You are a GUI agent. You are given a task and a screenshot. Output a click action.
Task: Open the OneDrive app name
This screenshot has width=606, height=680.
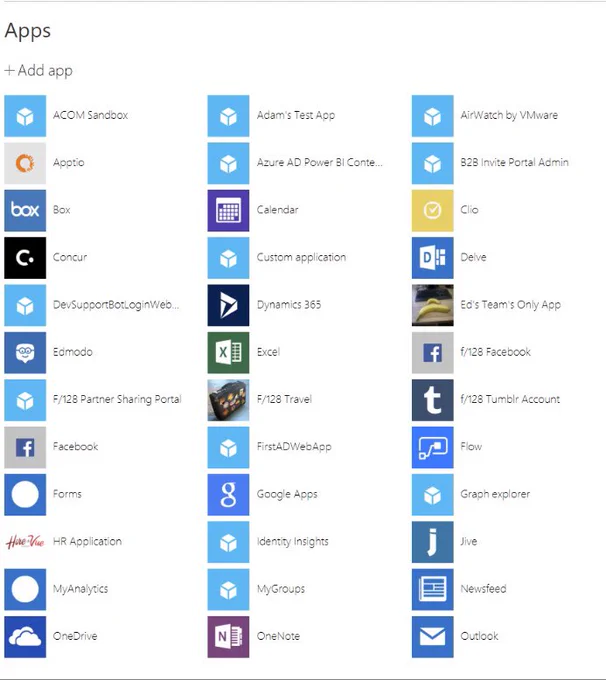coord(75,636)
